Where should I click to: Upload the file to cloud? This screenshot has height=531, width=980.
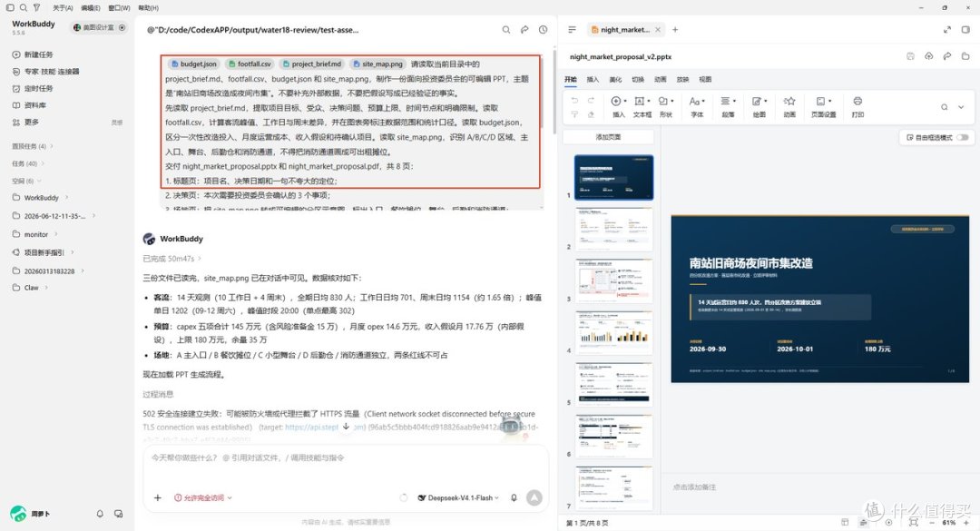tap(929, 56)
